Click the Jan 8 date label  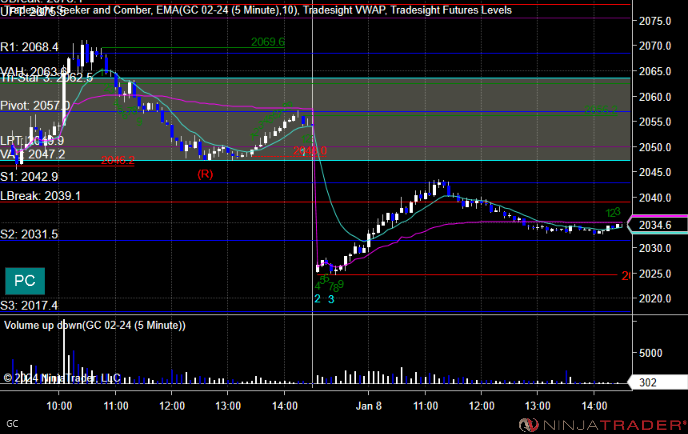tap(369, 405)
